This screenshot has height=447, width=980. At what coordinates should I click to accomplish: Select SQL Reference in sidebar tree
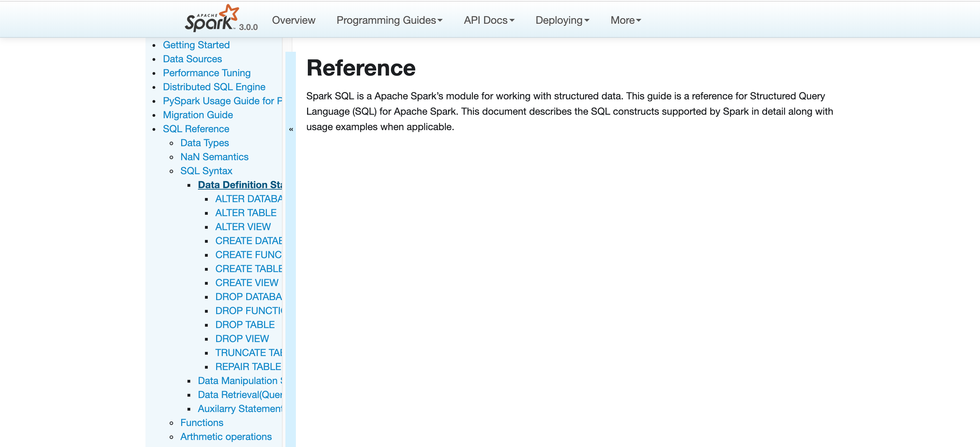pos(196,129)
